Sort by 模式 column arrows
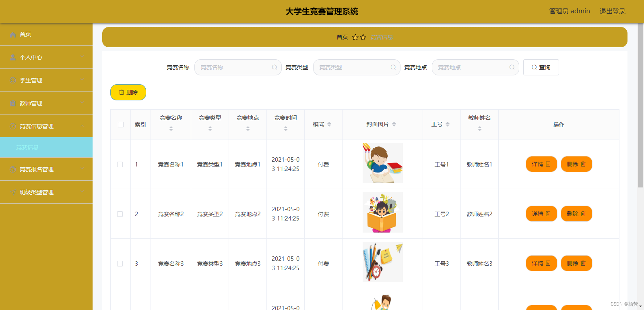The image size is (644, 310). (x=329, y=124)
